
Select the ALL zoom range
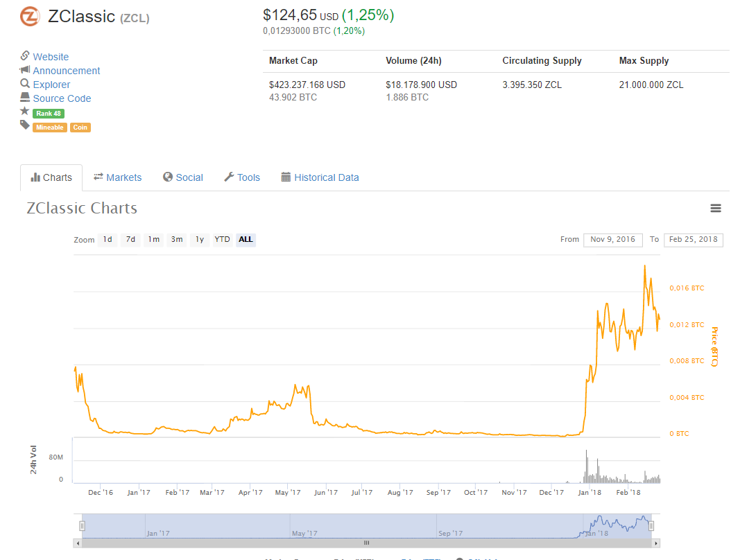(246, 240)
